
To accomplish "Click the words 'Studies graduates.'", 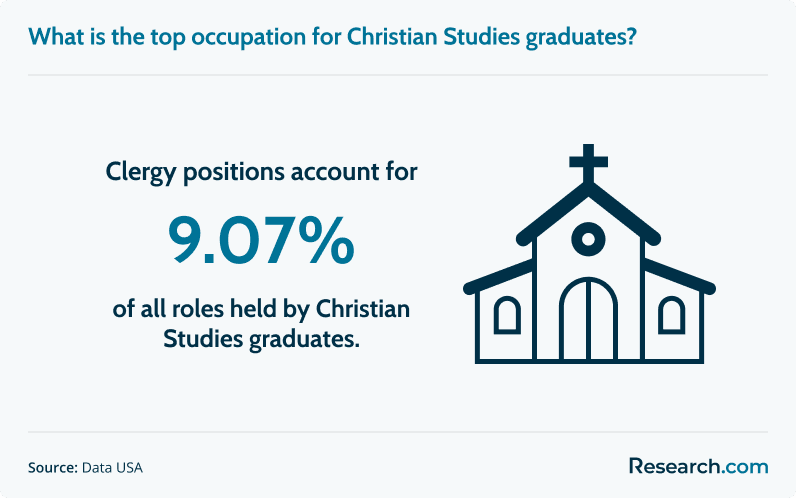I will click(261, 339).
